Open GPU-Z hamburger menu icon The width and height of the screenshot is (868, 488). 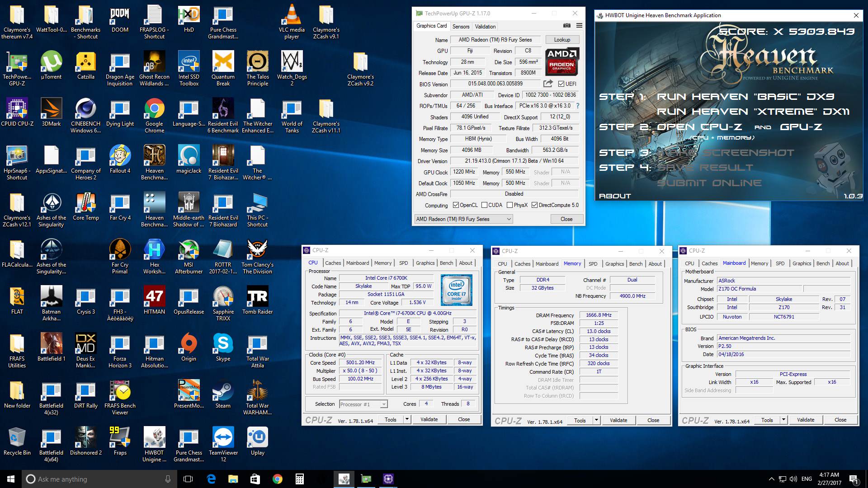(579, 26)
